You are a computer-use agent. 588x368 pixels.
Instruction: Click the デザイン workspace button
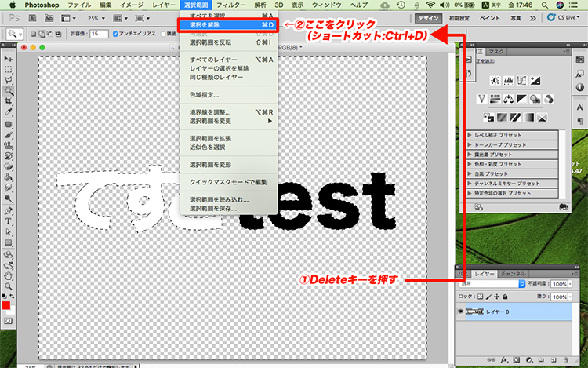click(429, 18)
